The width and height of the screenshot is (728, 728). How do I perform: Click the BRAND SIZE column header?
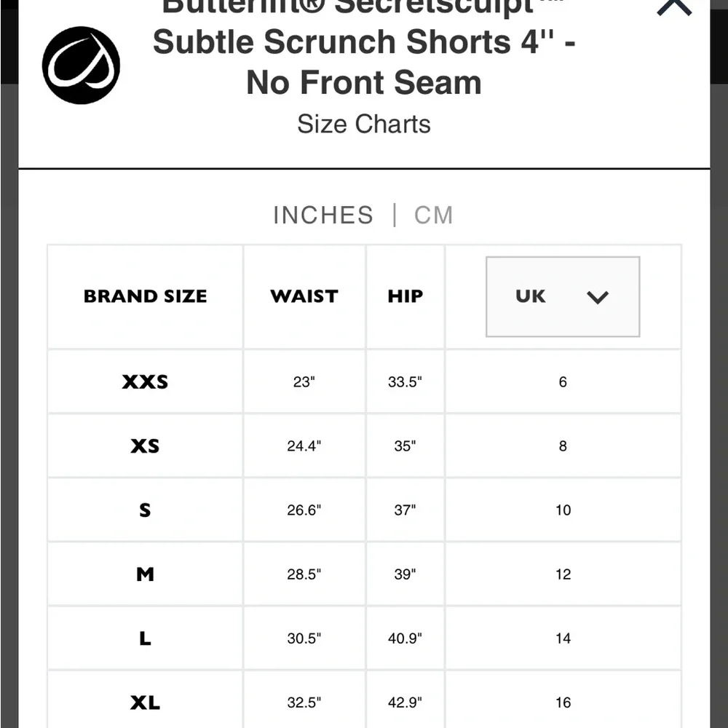click(x=144, y=296)
